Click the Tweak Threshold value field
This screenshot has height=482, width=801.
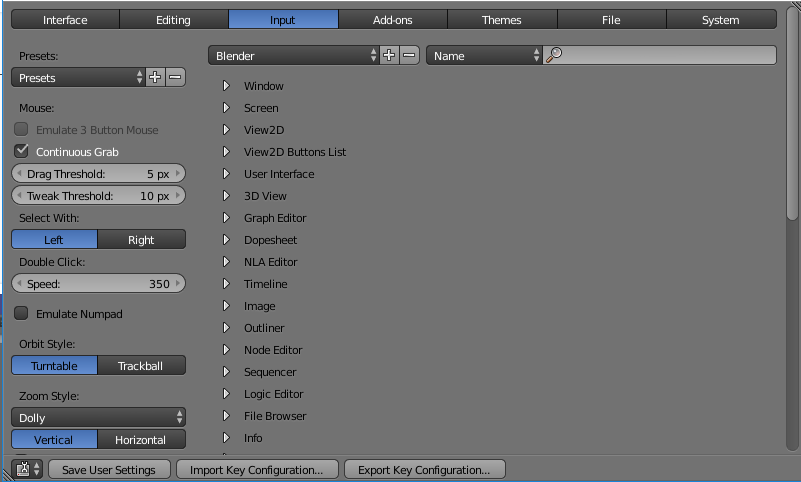[x=98, y=196]
